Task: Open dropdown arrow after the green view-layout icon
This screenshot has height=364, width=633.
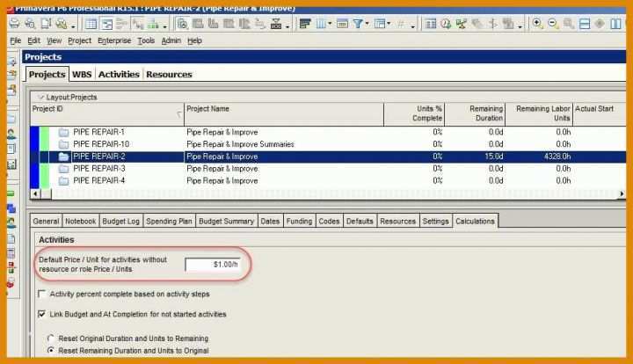Action: (164, 26)
